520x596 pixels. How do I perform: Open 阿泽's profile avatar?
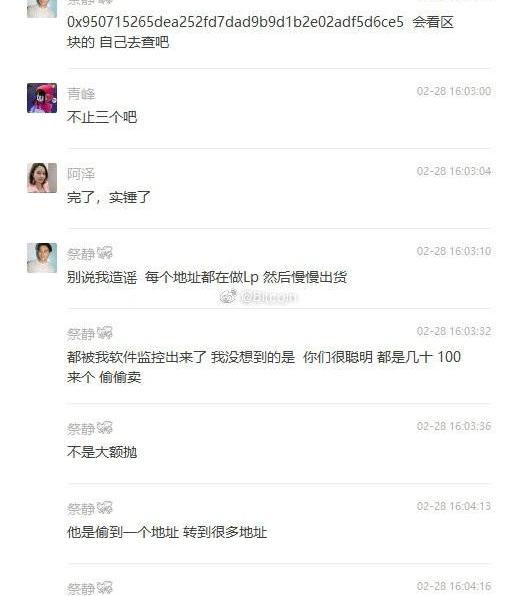click(x=42, y=178)
